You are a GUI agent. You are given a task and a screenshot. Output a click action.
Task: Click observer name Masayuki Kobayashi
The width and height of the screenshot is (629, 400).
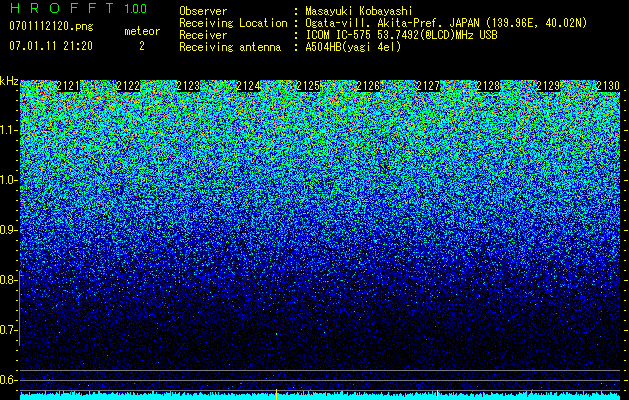click(359, 11)
